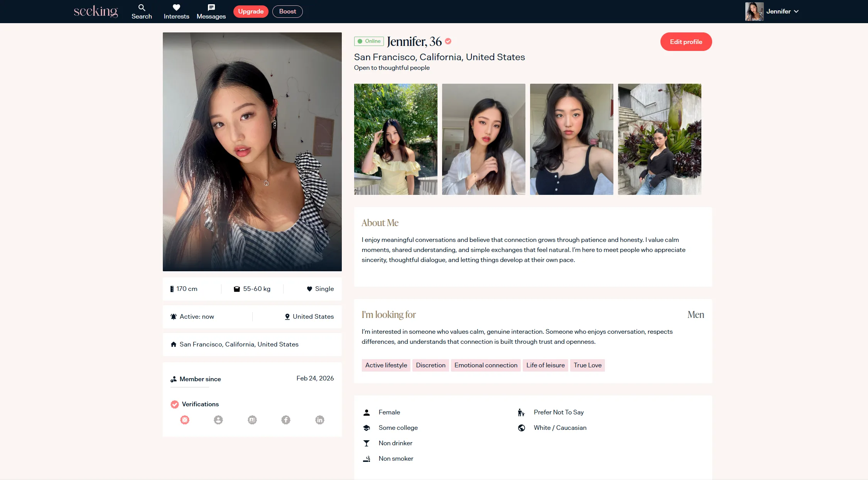Image resolution: width=868 pixels, height=480 pixels.
Task: Go to Seeking home via logo
Action: (x=96, y=12)
